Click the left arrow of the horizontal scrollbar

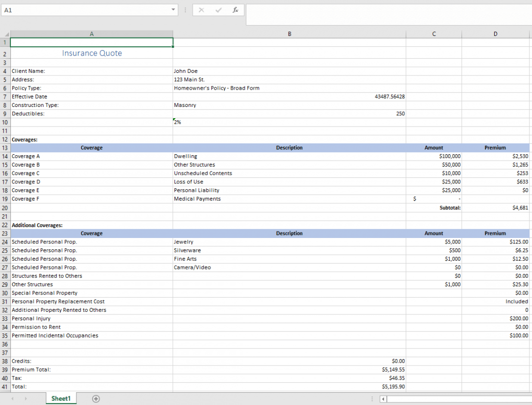(x=383, y=398)
